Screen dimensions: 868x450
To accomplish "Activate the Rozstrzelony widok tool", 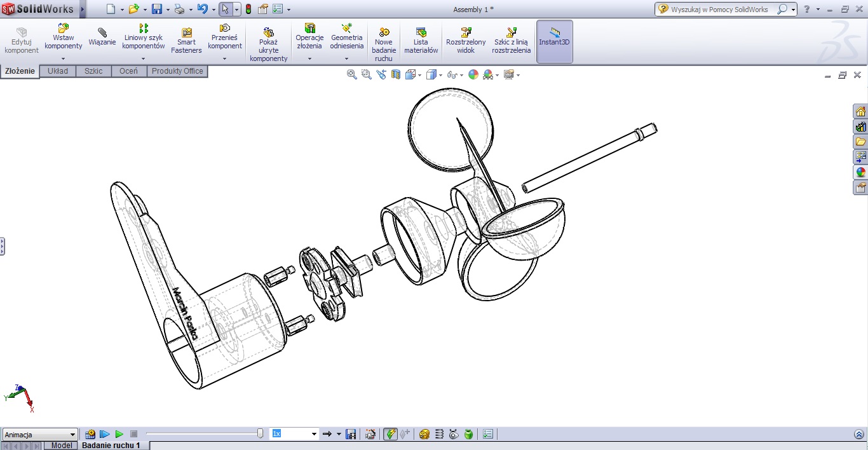I will click(x=465, y=39).
